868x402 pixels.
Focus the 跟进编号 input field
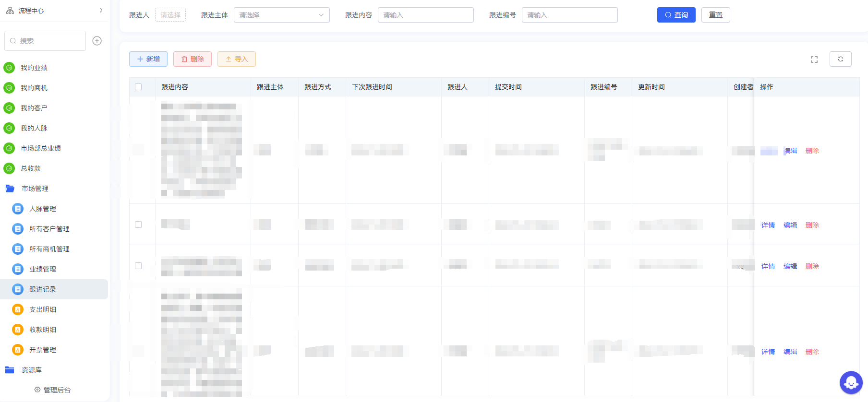[x=570, y=15]
